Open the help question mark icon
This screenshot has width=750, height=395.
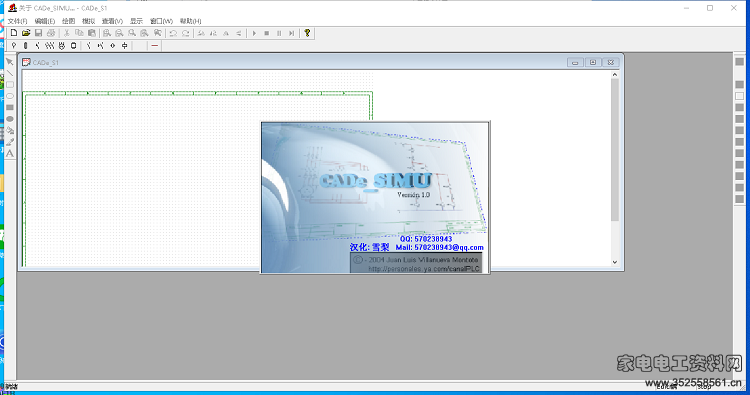307,33
